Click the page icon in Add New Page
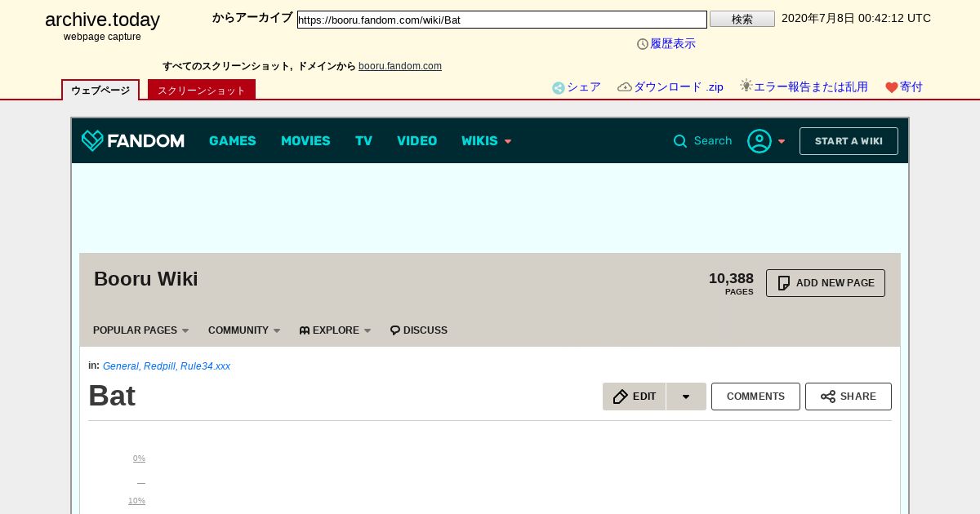Image resolution: width=980 pixels, height=514 pixels. tap(784, 283)
